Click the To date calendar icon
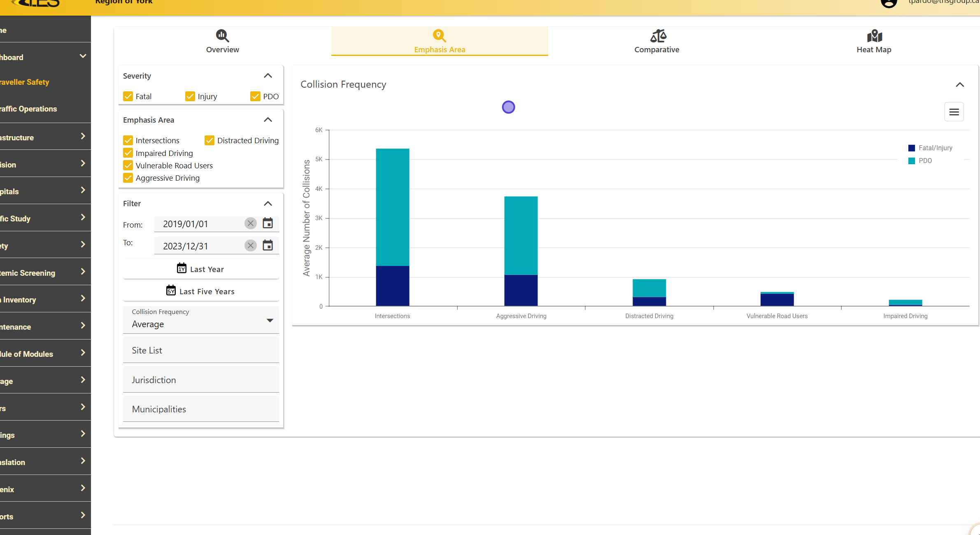This screenshot has width=980, height=535. tap(268, 246)
